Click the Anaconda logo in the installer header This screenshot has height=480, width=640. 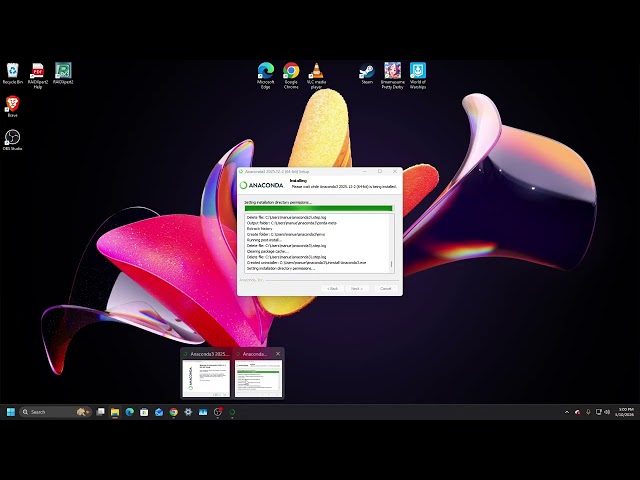[x=262, y=185]
